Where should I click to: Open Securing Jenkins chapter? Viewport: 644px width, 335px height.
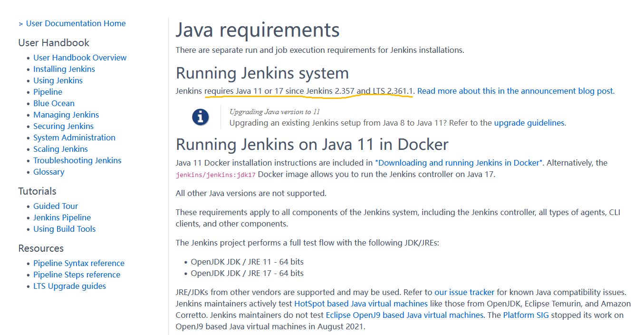[63, 126]
